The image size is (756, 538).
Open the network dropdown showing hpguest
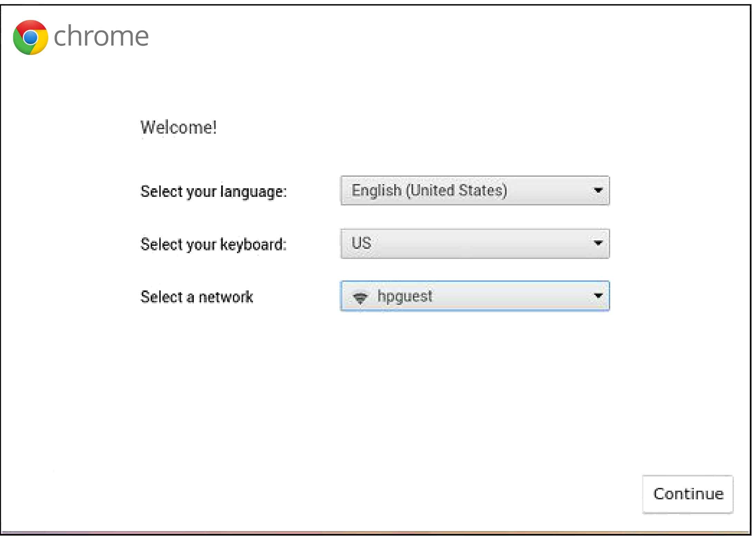(475, 296)
